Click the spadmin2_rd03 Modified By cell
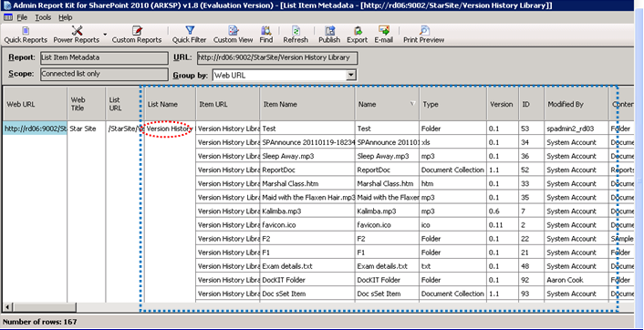644x330 pixels. pyautogui.click(x=576, y=129)
